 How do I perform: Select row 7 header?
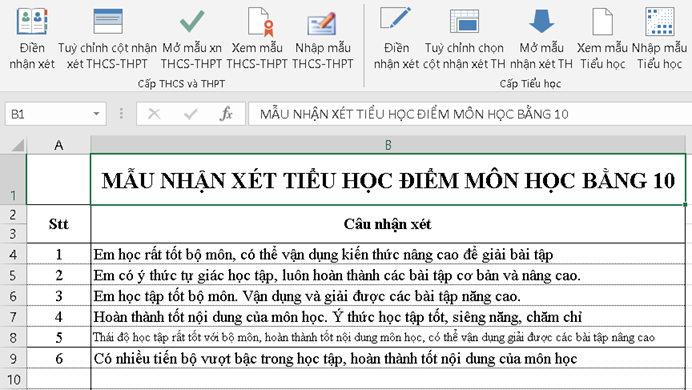click(13, 316)
